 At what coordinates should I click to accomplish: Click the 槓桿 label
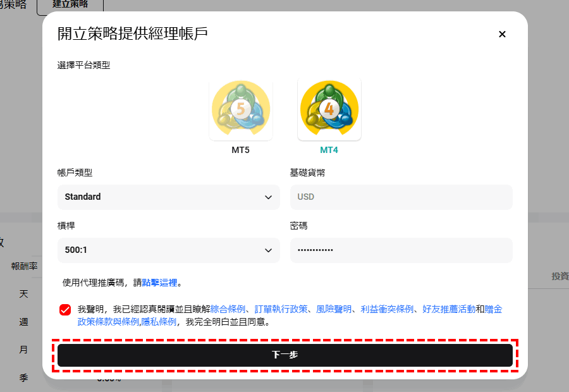(x=66, y=226)
